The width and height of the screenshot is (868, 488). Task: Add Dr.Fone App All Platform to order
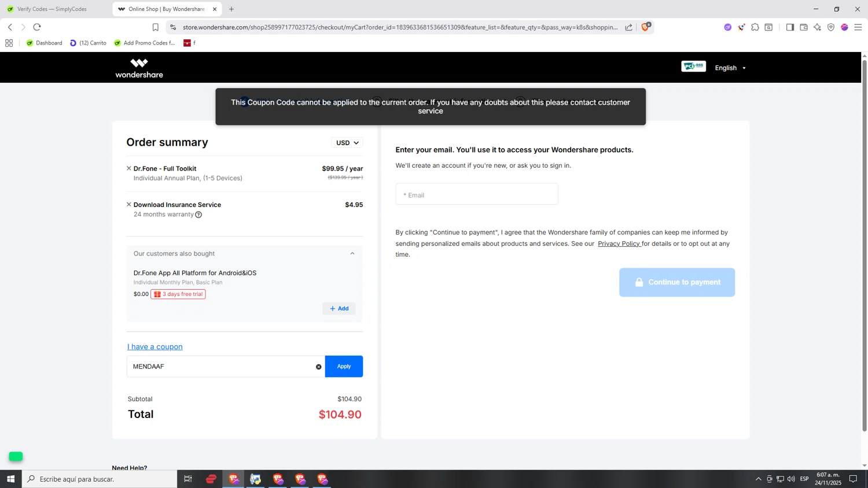pos(339,309)
